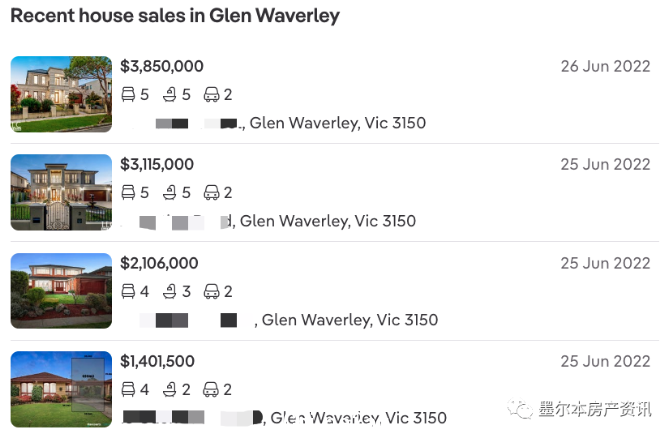Image resolution: width=672 pixels, height=434 pixels.
Task: Click the 26 Jun 2022 sale date
Action: 606,66
